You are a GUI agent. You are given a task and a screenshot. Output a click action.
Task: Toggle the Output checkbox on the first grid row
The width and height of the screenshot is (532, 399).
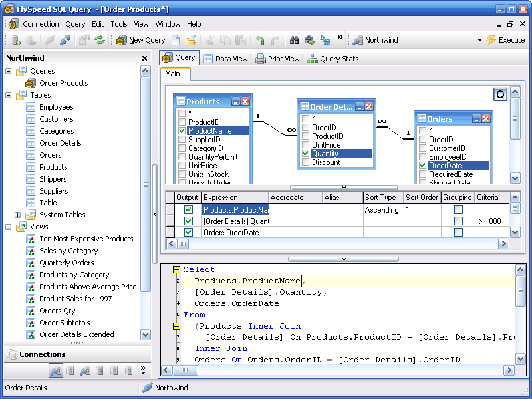189,209
